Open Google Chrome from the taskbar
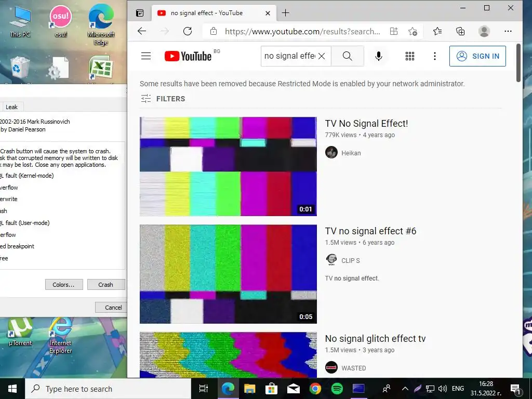 [x=315, y=389]
